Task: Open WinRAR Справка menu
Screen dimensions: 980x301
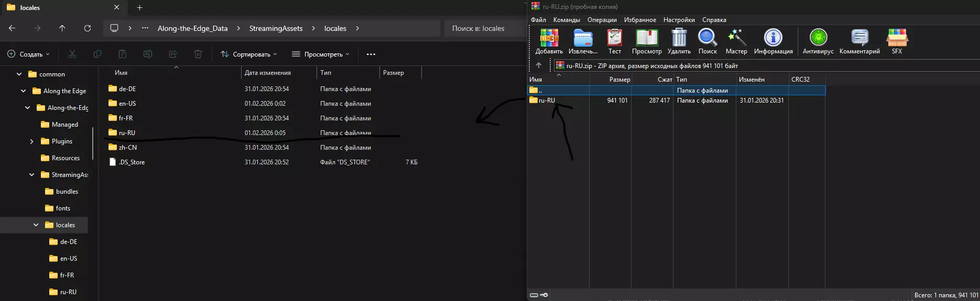Action: coord(714,20)
